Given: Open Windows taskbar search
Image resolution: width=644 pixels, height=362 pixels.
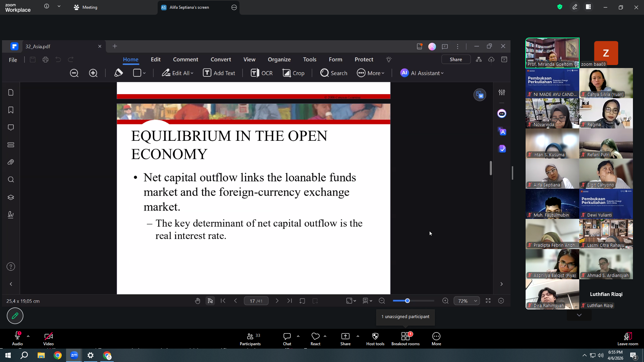Looking at the screenshot, I should click(x=24, y=355).
